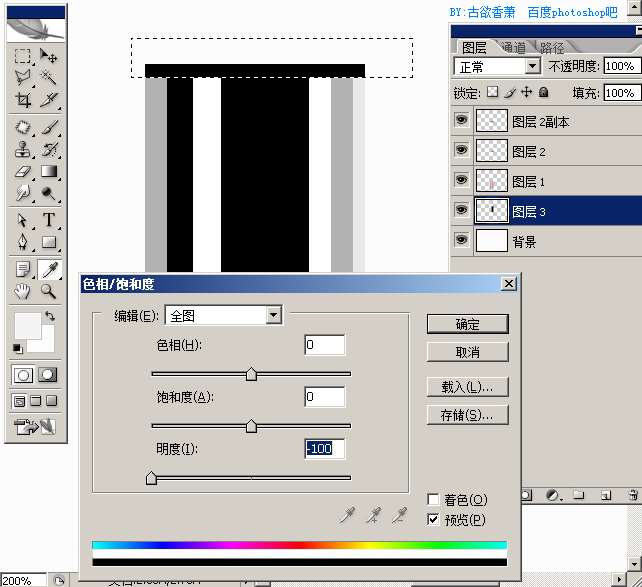
Task: Select the Gradient tool
Action: pyautogui.click(x=48, y=171)
